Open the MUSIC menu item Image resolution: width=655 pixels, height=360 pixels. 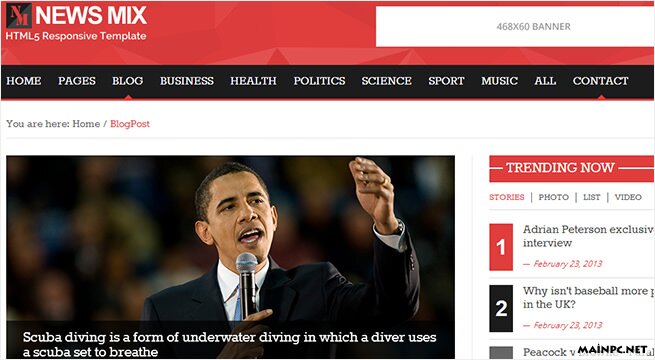[x=499, y=81]
